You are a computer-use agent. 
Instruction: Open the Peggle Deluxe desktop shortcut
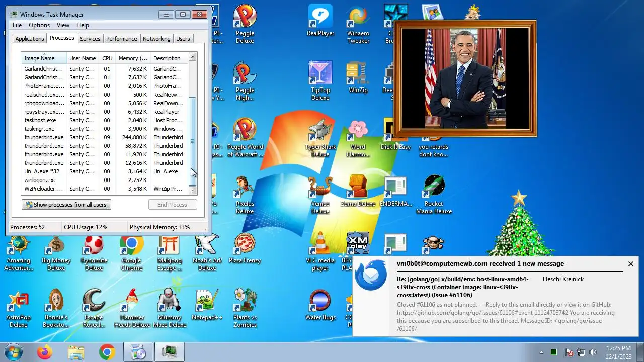pos(245,23)
